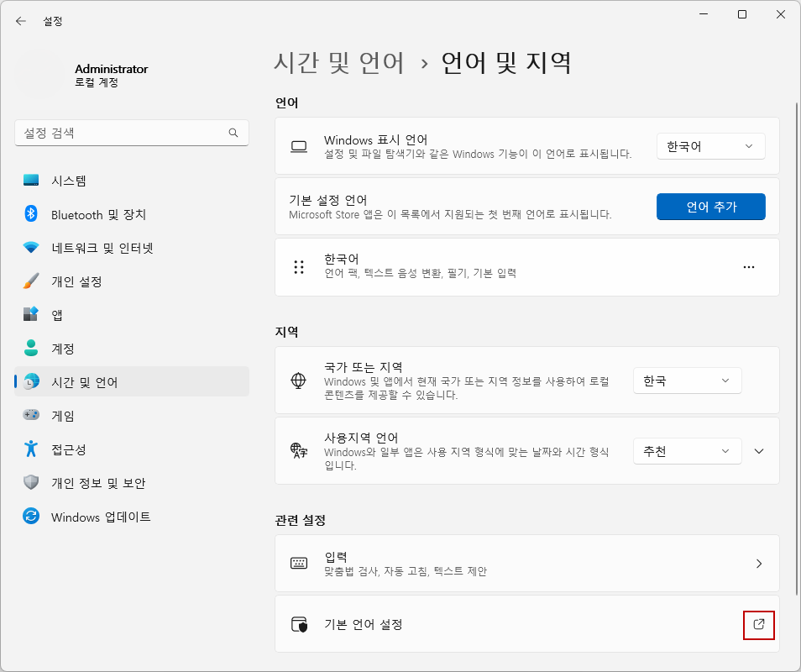The image size is (801, 672).
Task: Select 네트워크 및 인터넷 in sidebar
Action: coord(132,248)
